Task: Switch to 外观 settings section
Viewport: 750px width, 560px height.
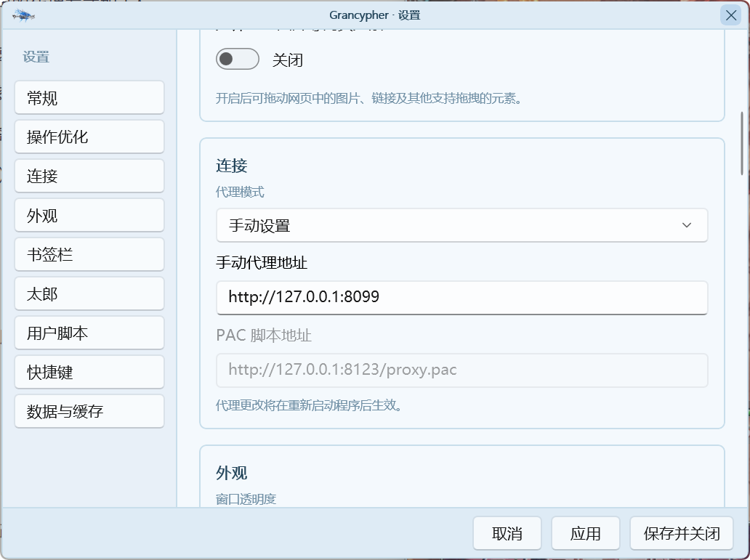Action: click(x=89, y=215)
